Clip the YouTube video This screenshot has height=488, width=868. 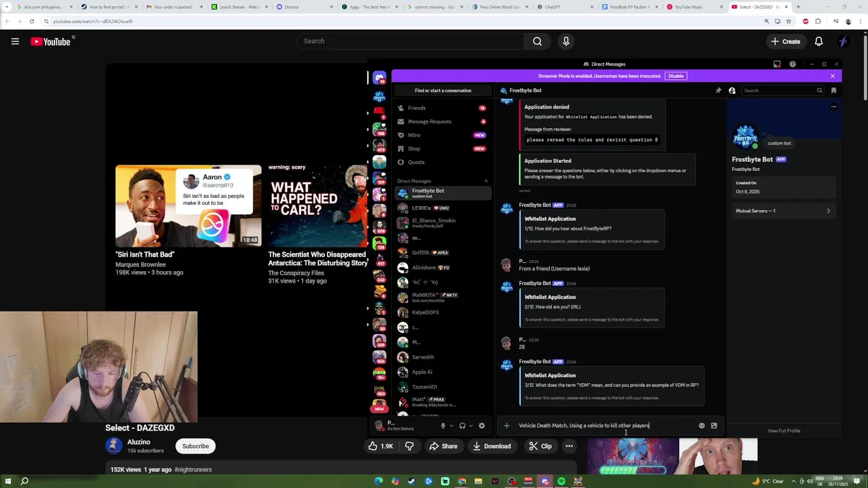point(540,446)
